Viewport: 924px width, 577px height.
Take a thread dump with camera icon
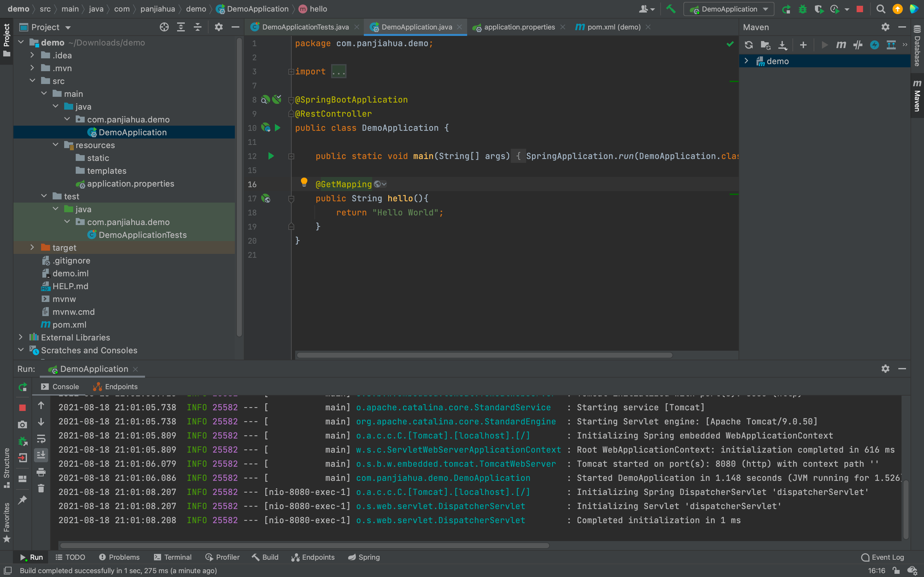click(22, 424)
